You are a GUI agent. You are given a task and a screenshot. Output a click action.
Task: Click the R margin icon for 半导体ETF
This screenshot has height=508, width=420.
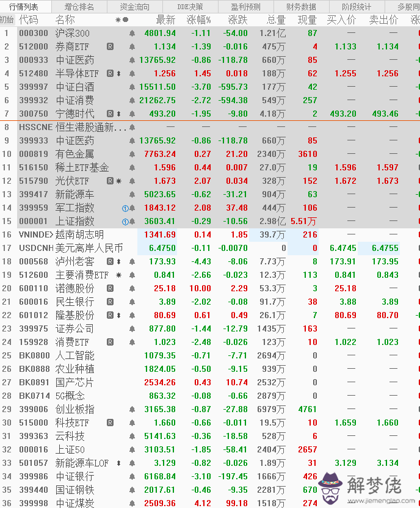(x=110, y=73)
